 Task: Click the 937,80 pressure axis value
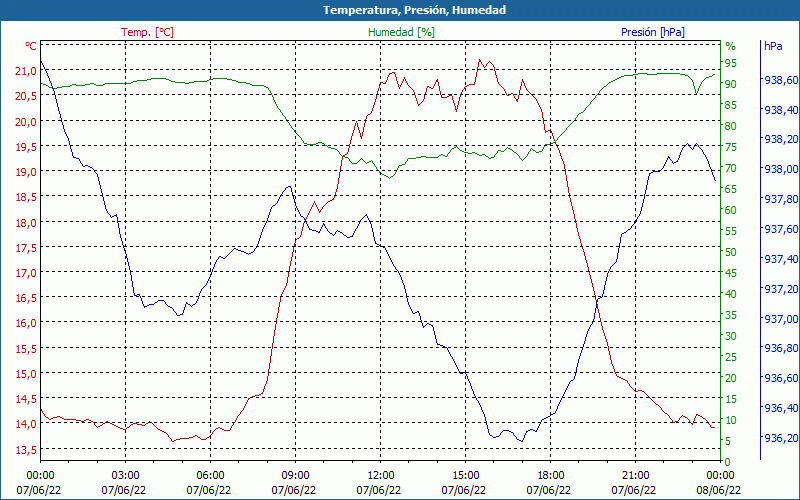(781, 199)
